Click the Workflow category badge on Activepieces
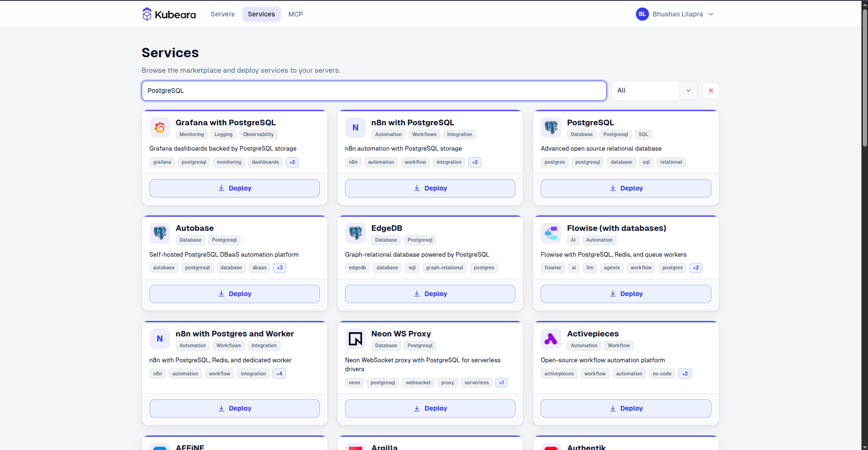The image size is (868, 450). point(619,346)
